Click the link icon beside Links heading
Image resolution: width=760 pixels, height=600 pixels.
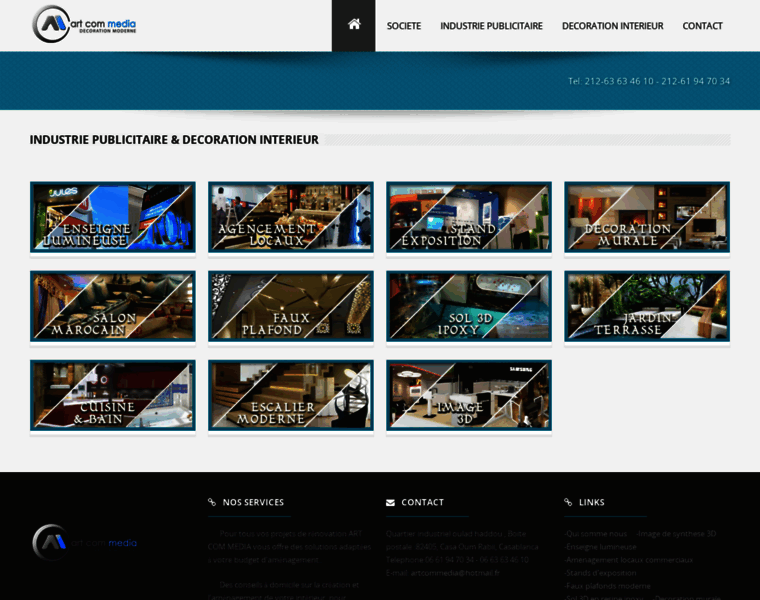click(568, 502)
